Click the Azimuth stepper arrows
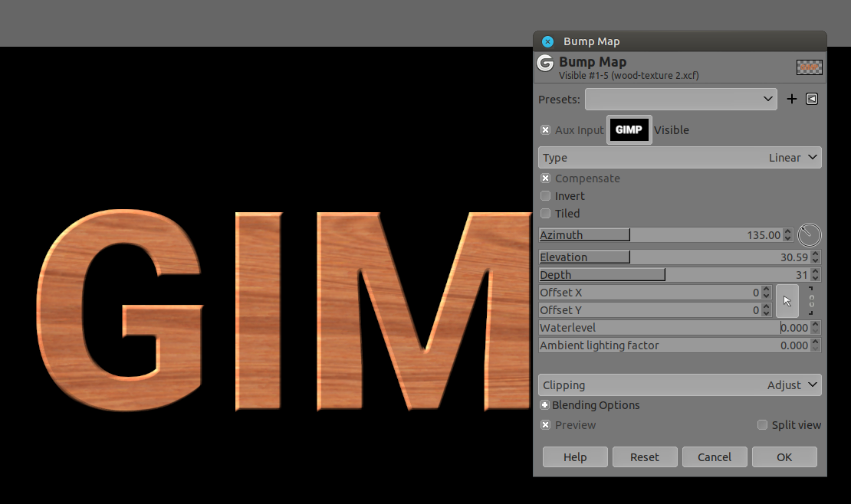 (x=788, y=235)
